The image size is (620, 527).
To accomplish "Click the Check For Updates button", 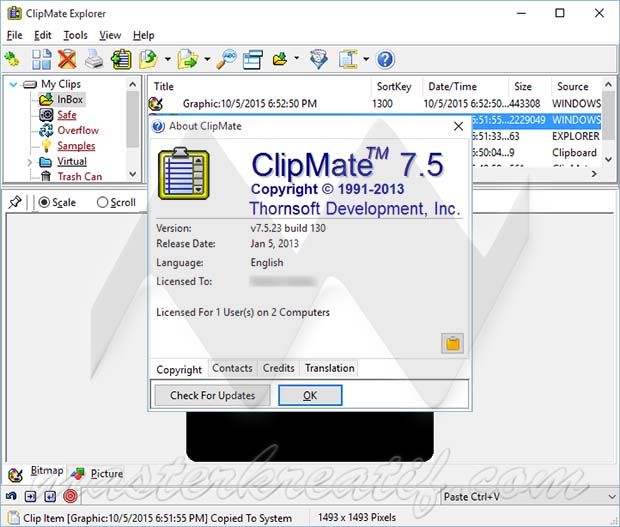I will pyautogui.click(x=212, y=395).
